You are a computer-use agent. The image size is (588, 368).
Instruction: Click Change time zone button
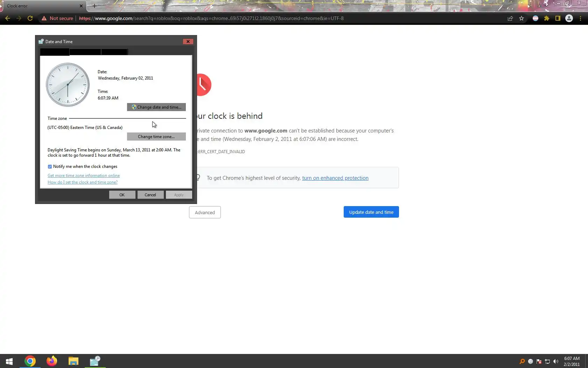pos(156,136)
